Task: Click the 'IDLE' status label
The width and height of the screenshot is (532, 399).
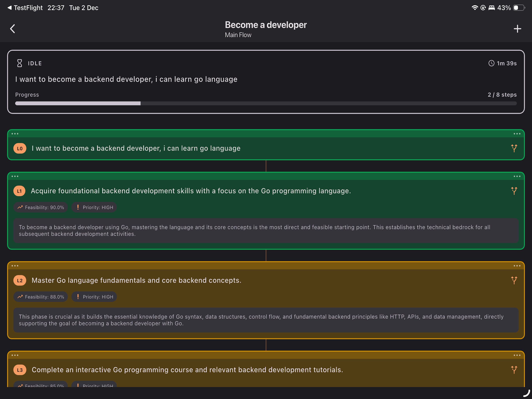Action: coord(35,64)
